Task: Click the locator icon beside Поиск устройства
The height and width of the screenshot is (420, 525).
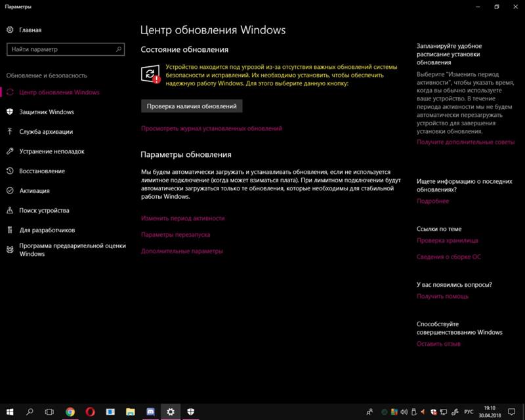Action: pyautogui.click(x=10, y=211)
